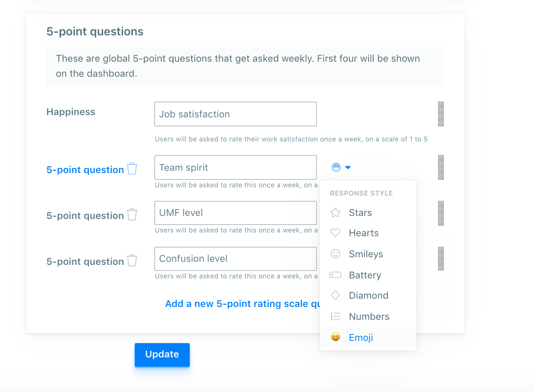The image size is (533, 392).
Task: Choose Emoji from the response style menu
Action: [x=361, y=337]
